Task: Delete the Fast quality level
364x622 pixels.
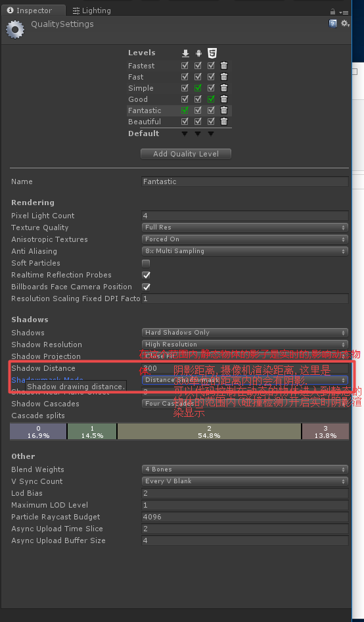Action: 224,76
